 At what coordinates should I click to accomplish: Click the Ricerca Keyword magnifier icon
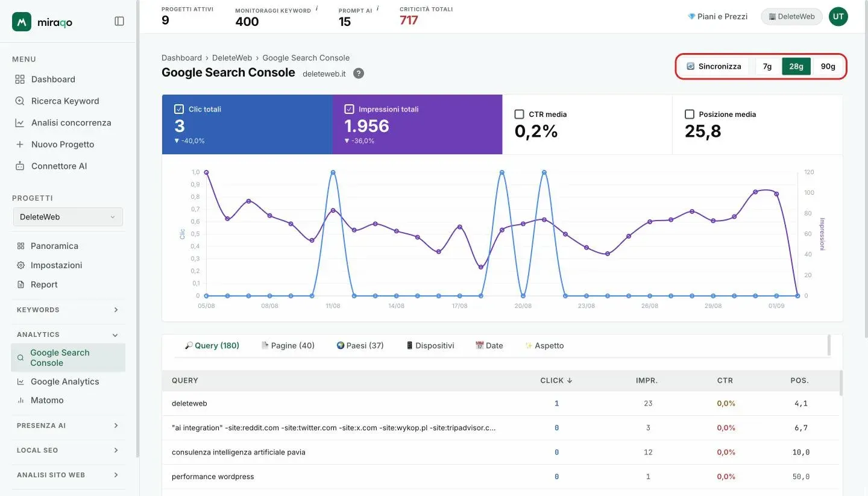20,101
